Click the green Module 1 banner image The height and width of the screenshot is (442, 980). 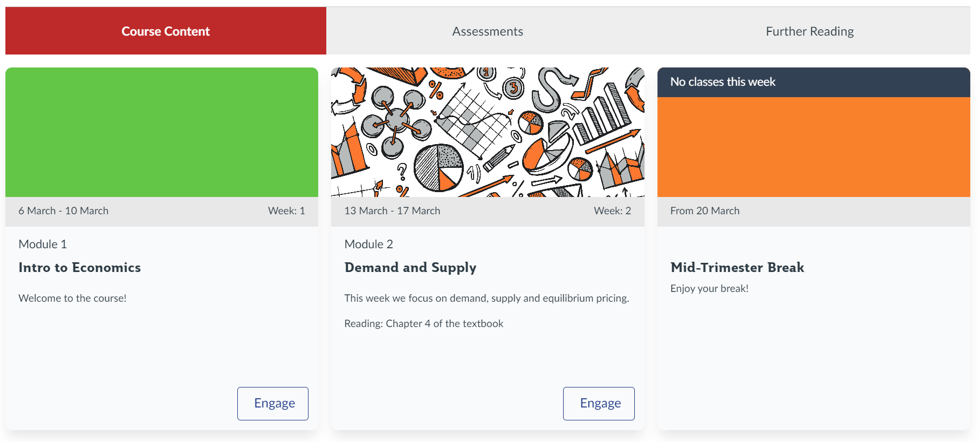(162, 132)
